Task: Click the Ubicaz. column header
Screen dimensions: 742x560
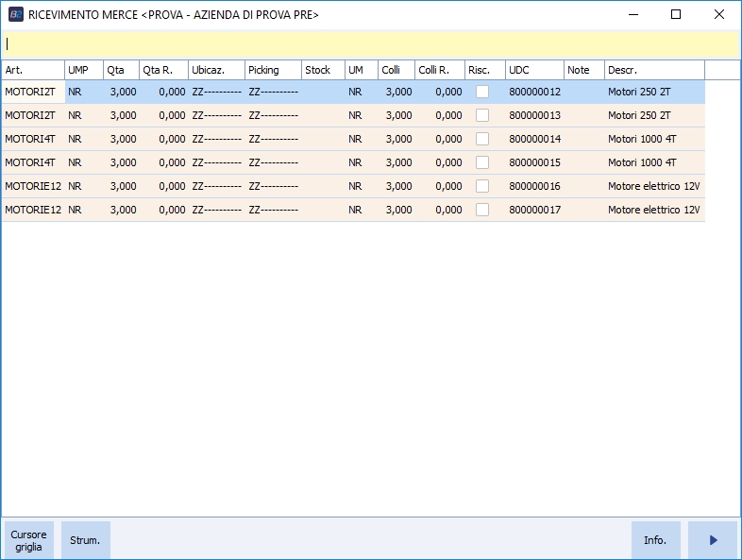Action: coord(216,70)
